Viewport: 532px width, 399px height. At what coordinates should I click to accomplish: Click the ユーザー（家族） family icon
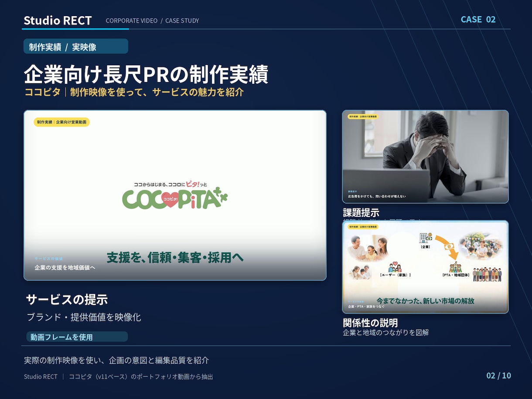pyautogui.click(x=395, y=267)
